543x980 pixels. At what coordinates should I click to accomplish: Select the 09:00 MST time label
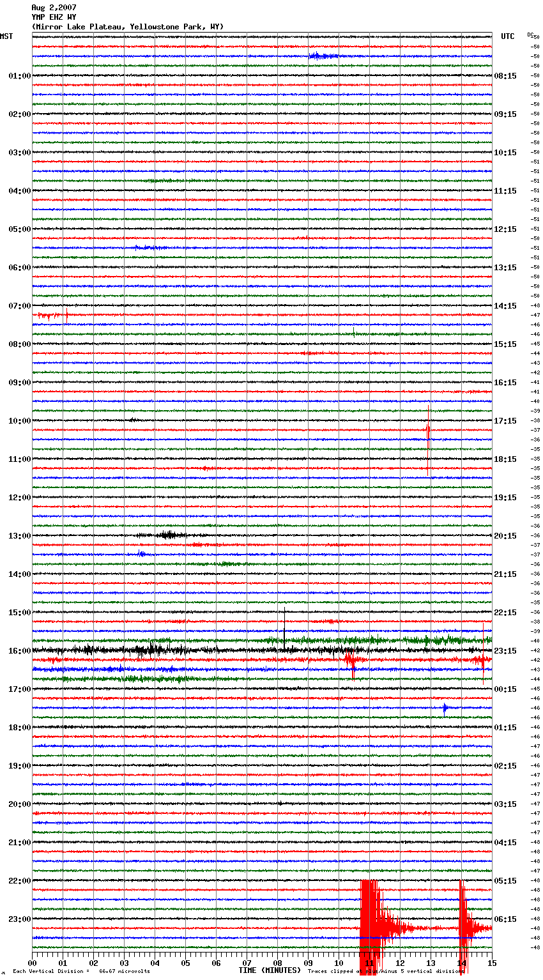[20, 383]
